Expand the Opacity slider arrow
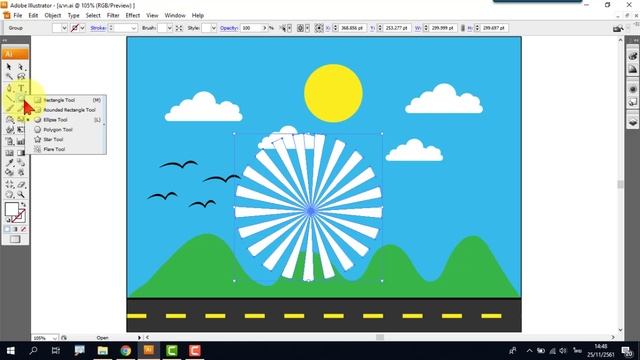This screenshot has width=640, height=360. tap(264, 28)
